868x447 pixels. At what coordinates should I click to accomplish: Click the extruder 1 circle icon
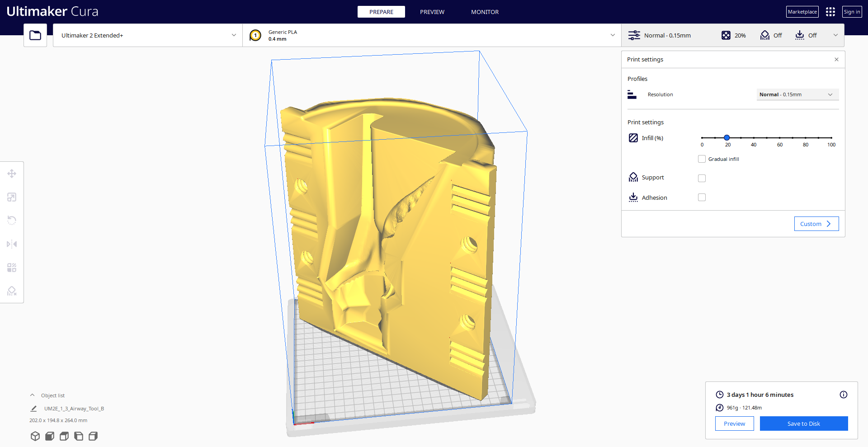255,35
